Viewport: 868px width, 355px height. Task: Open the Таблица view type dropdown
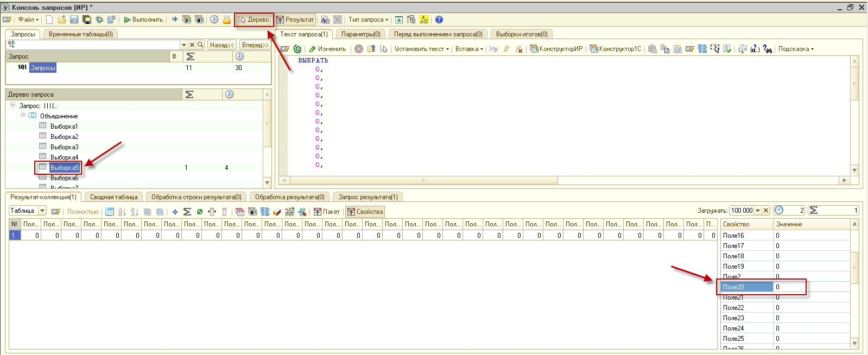pyautogui.click(x=42, y=211)
